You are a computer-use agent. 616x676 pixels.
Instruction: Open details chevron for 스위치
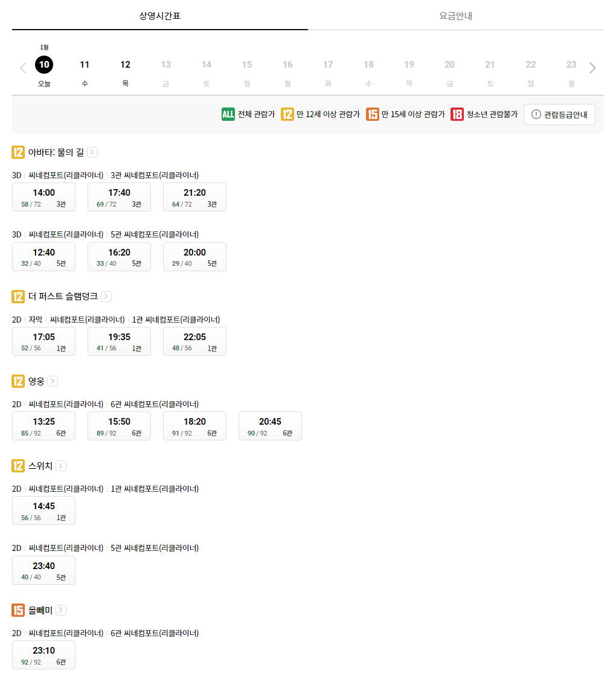[61, 466]
